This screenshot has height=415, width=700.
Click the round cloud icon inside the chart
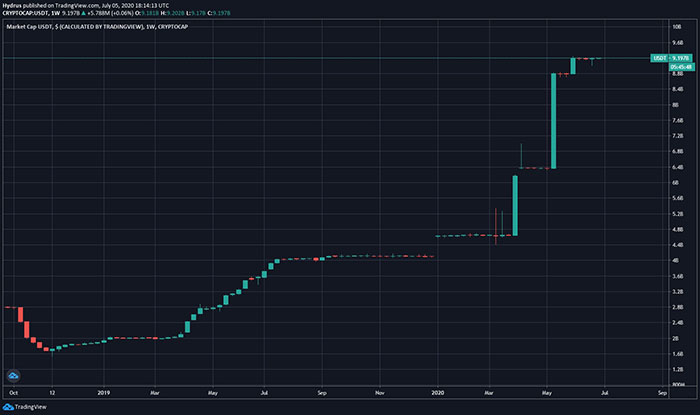(13, 376)
